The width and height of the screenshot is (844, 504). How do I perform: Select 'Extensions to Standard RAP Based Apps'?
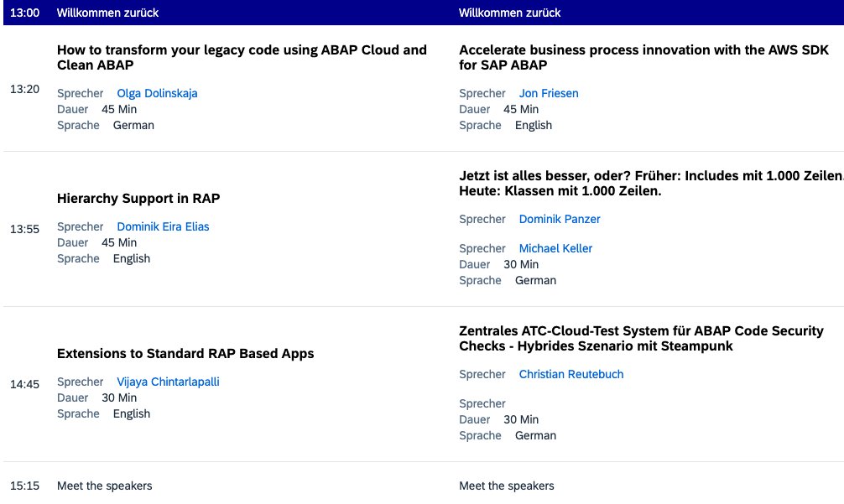[185, 354]
